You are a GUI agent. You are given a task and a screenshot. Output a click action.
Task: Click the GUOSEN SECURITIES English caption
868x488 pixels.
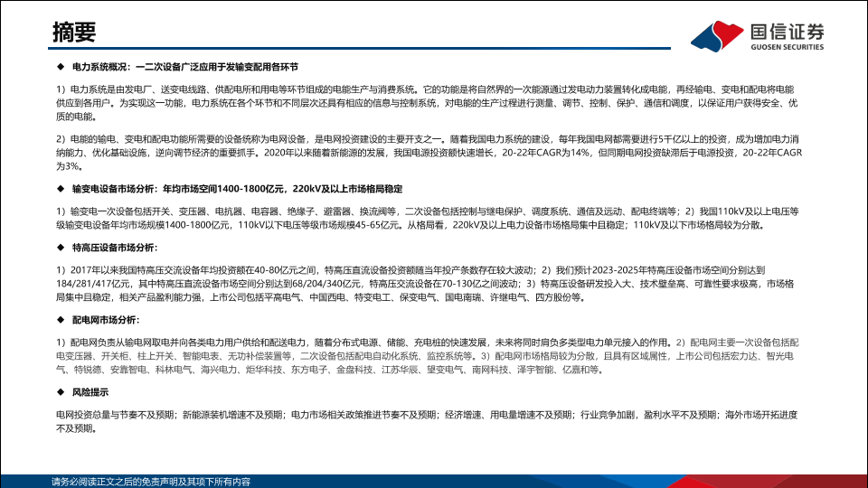788,48
